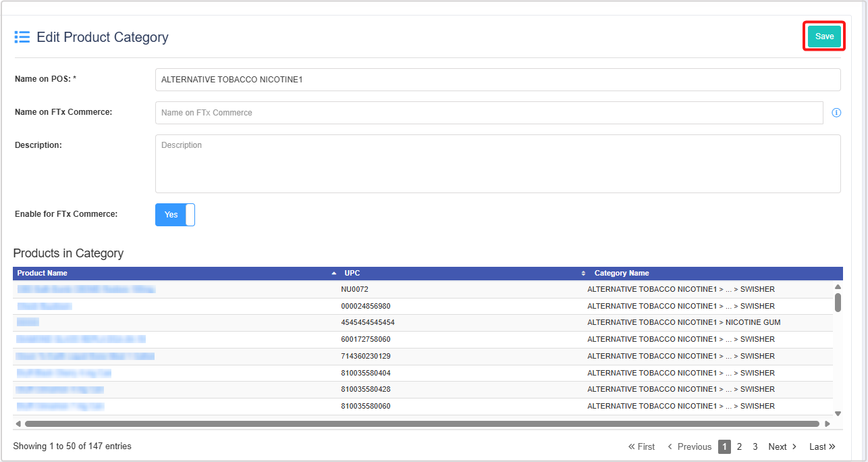The width and height of the screenshot is (868, 462).
Task: Jump to Last page of entries
Action: click(x=822, y=446)
